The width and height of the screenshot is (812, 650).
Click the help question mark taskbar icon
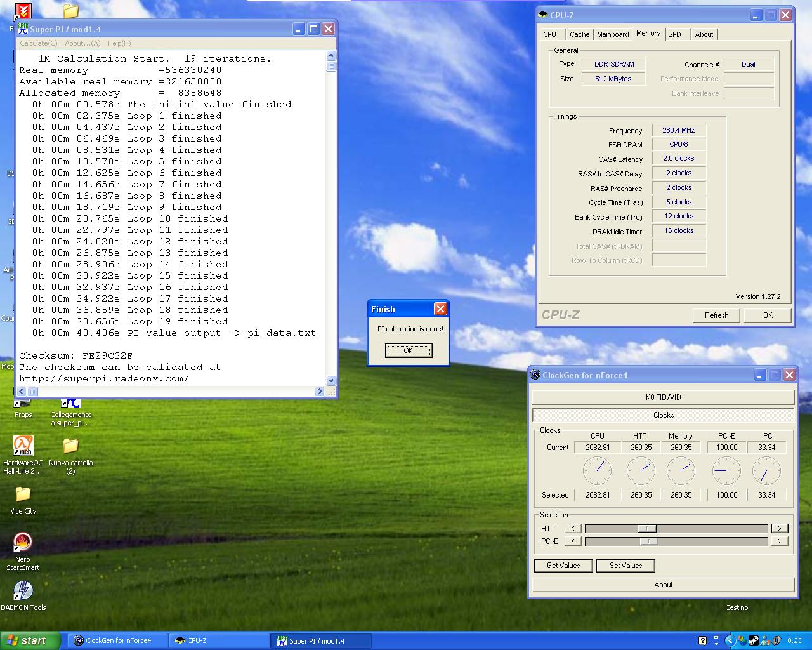[x=702, y=640]
